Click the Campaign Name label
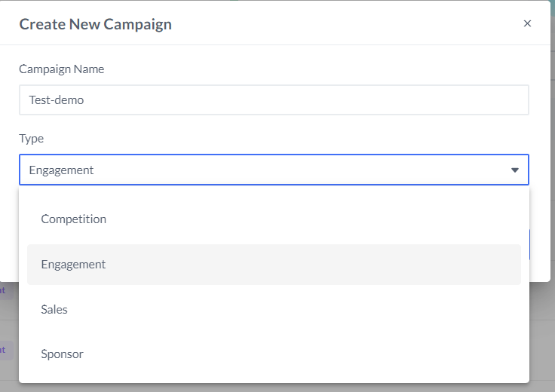Viewport: 555px width, 392px height. (62, 69)
